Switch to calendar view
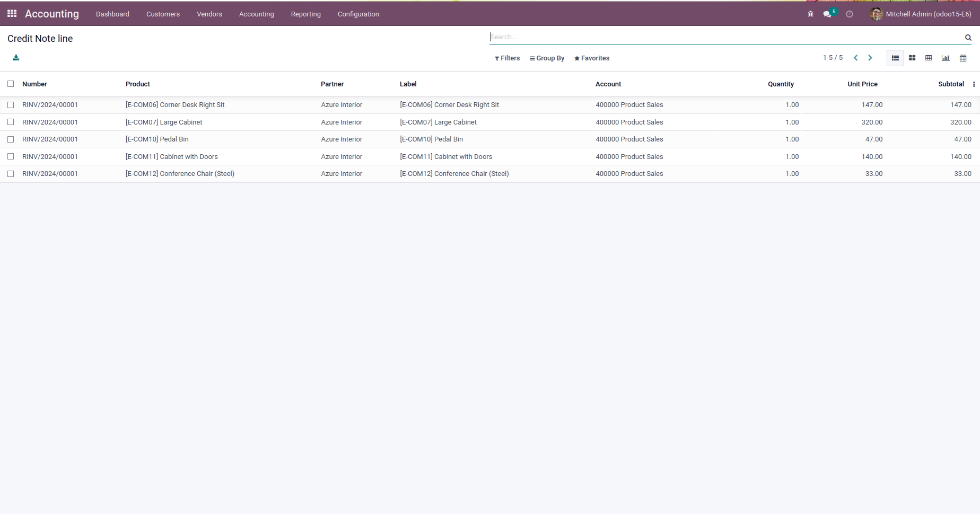The width and height of the screenshot is (980, 514). [x=963, y=58]
